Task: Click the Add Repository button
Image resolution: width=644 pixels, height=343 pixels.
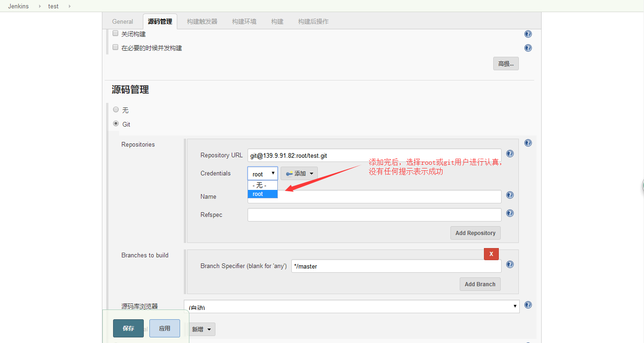Action: click(x=475, y=233)
